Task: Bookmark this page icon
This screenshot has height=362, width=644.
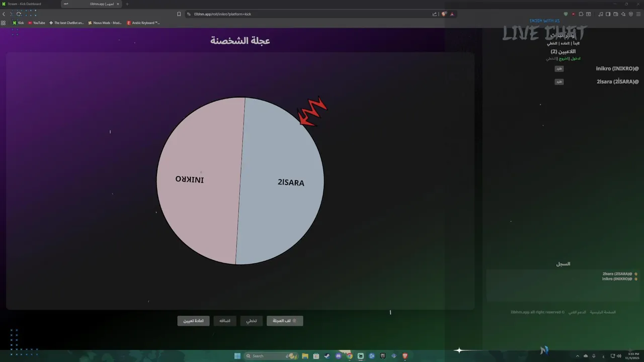Action: coord(179,14)
